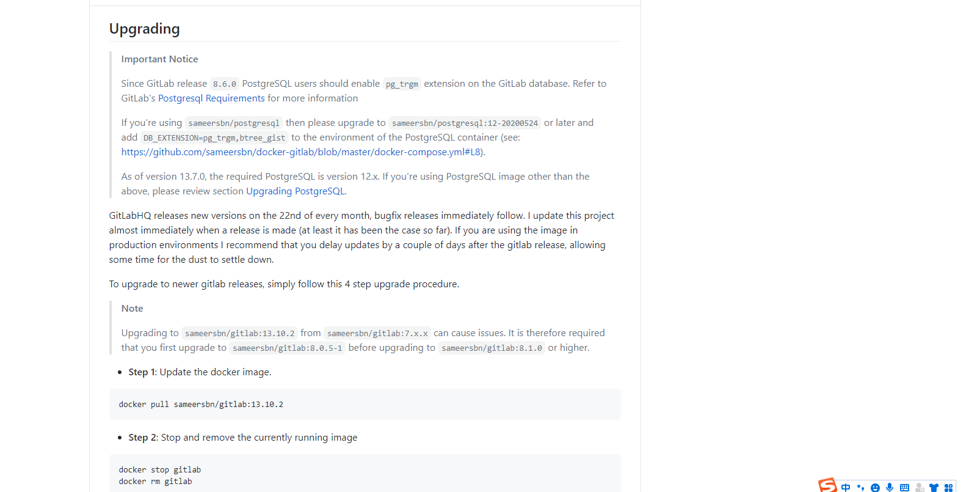Click the sameersbn/postgresql:12-20200524 code text
This screenshot has height=492, width=980.
465,123
